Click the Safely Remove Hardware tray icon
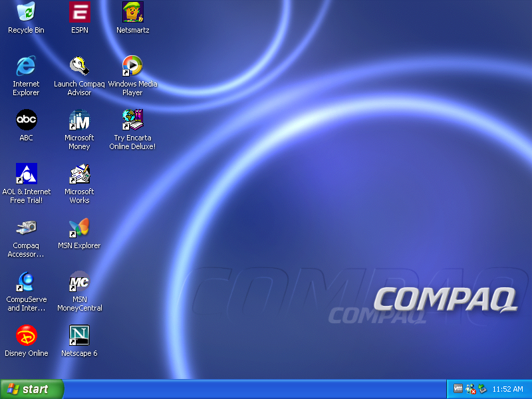Viewport: 532px width, 399px height. point(483,389)
